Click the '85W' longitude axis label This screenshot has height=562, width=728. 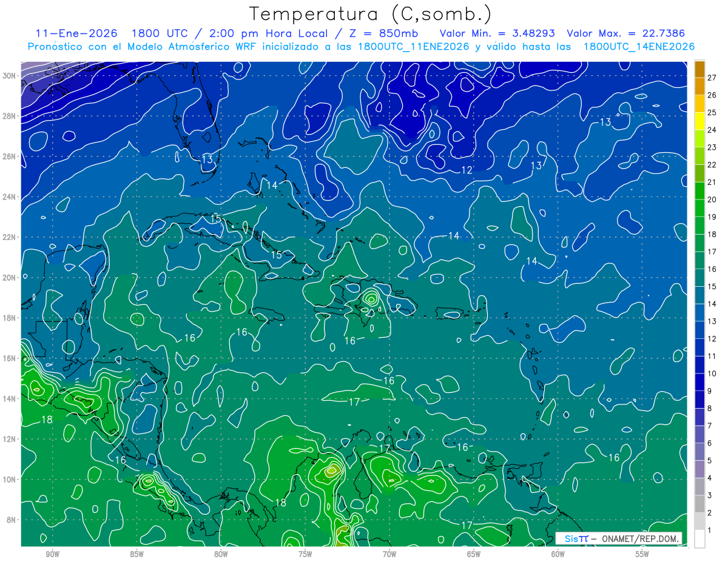136,554
